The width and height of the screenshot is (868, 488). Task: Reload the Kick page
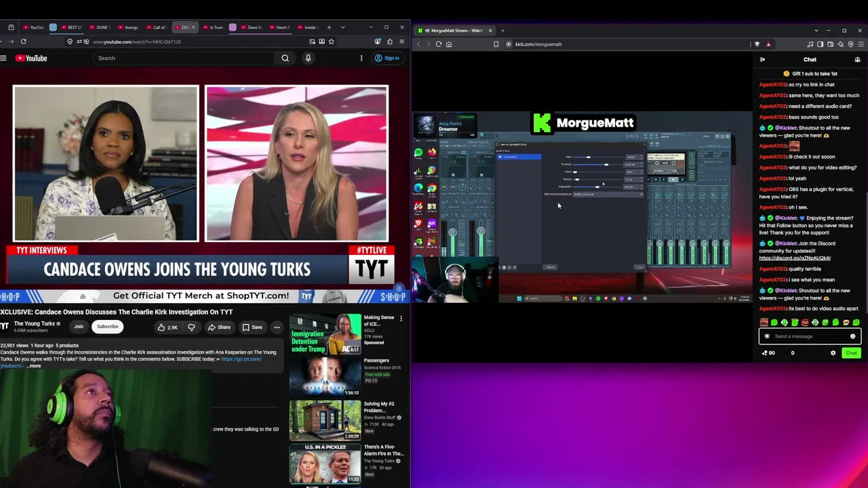point(439,44)
